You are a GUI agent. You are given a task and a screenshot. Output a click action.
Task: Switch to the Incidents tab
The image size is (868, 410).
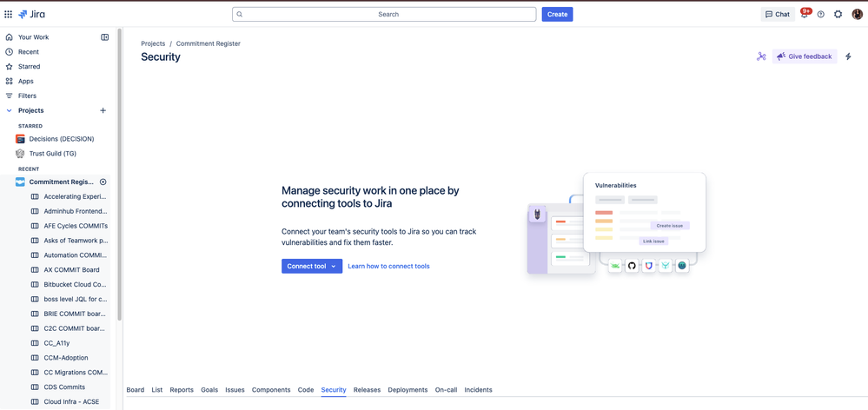click(478, 390)
